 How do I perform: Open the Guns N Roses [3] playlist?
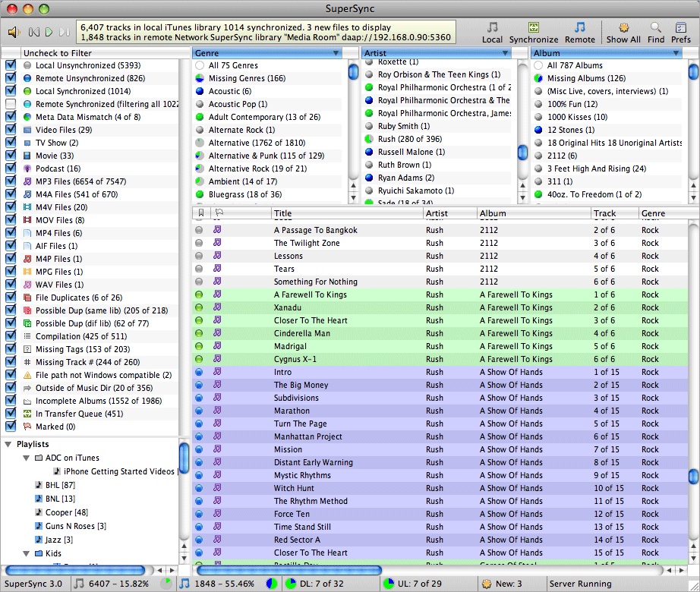75,526
